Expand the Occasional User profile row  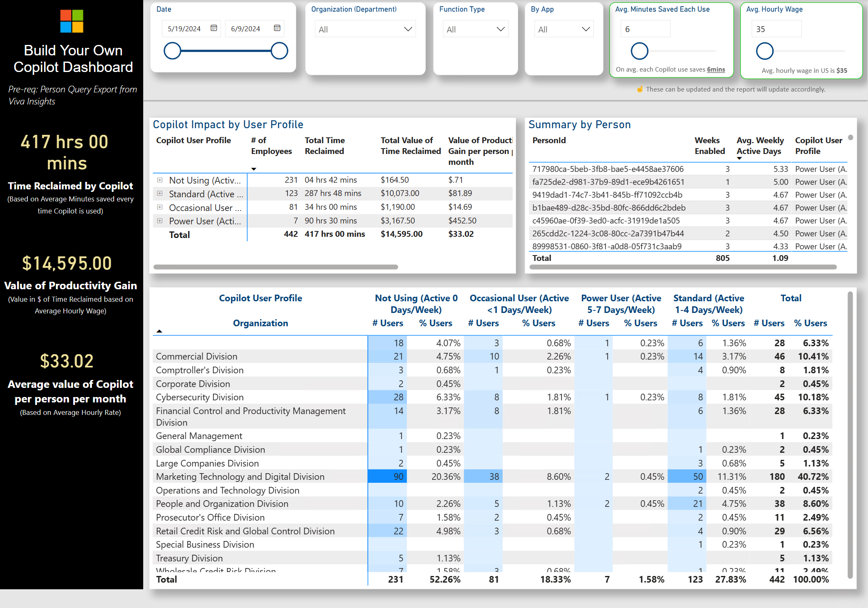point(160,207)
